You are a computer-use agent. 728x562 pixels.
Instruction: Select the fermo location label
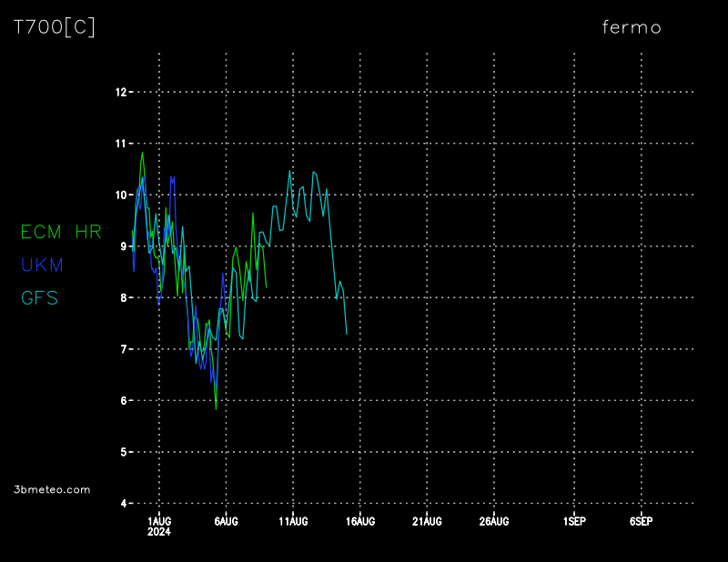tap(632, 27)
